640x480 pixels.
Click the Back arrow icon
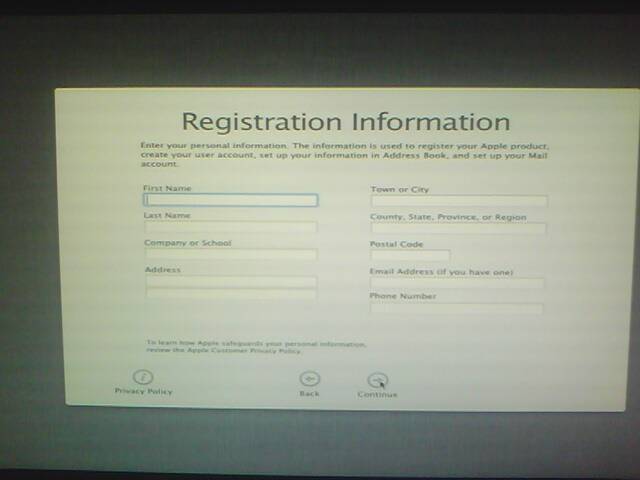[310, 379]
